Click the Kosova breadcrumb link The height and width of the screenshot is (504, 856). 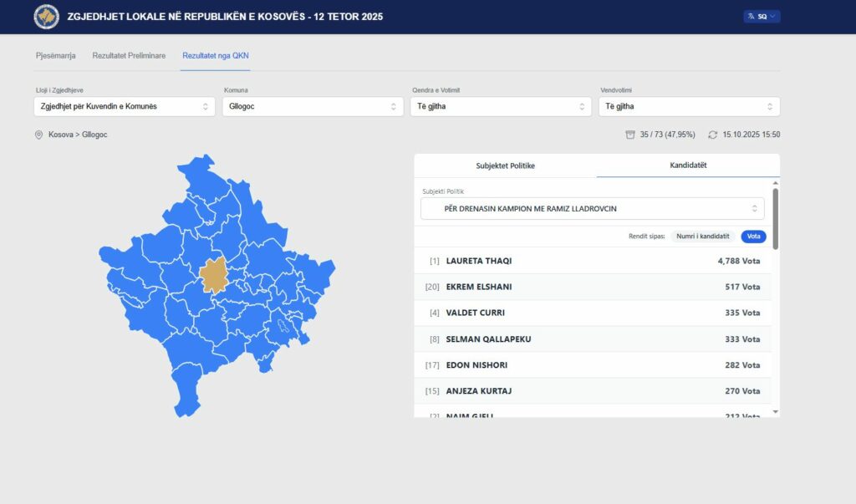pyautogui.click(x=61, y=135)
